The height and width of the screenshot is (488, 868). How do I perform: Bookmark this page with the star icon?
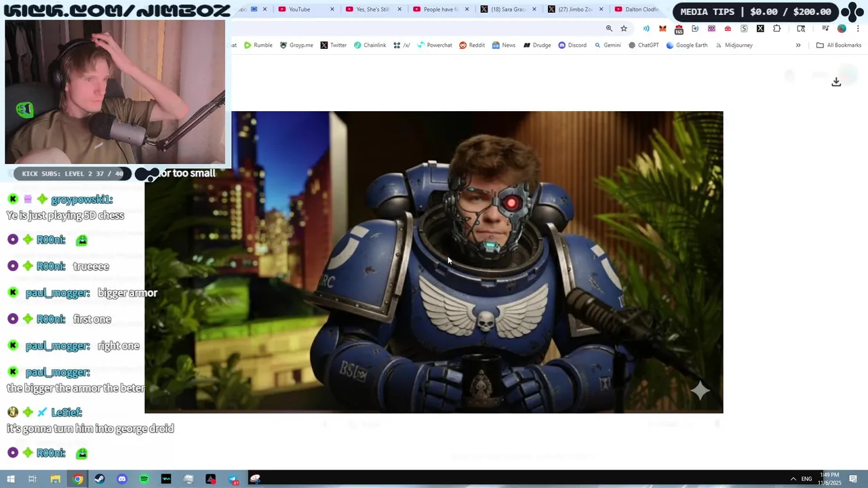tap(624, 28)
